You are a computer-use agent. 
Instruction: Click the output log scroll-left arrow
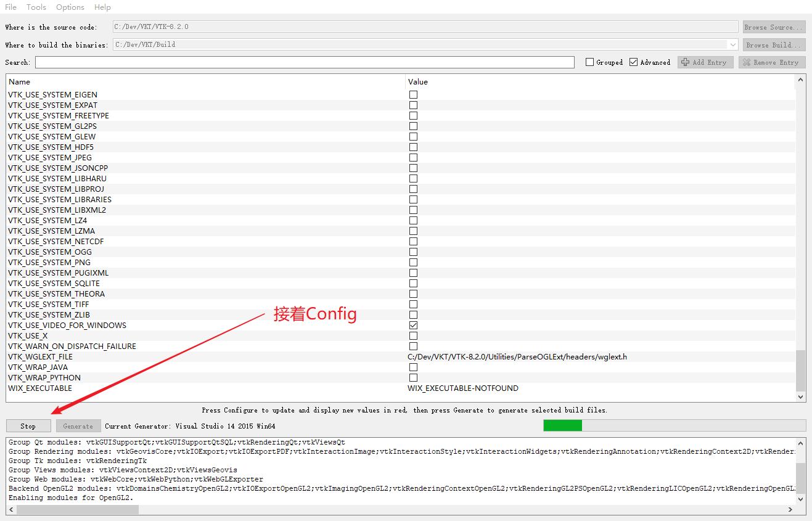pos(12,510)
